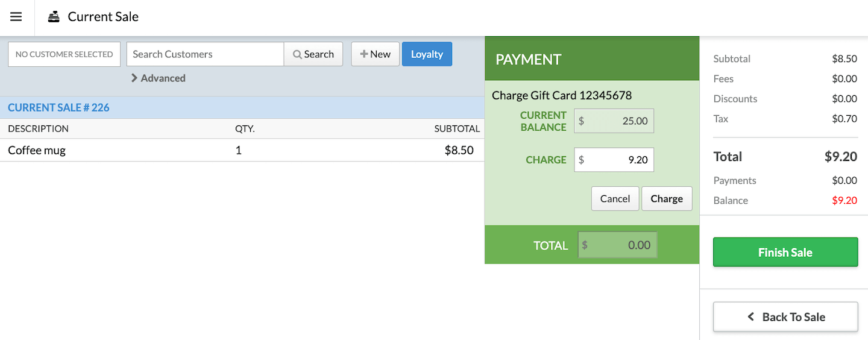The image size is (868, 340).
Task: Open the hamburger navigation menu
Action: tap(16, 17)
